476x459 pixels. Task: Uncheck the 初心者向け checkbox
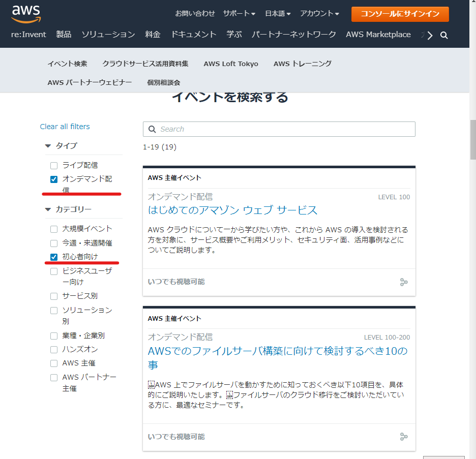click(x=54, y=257)
